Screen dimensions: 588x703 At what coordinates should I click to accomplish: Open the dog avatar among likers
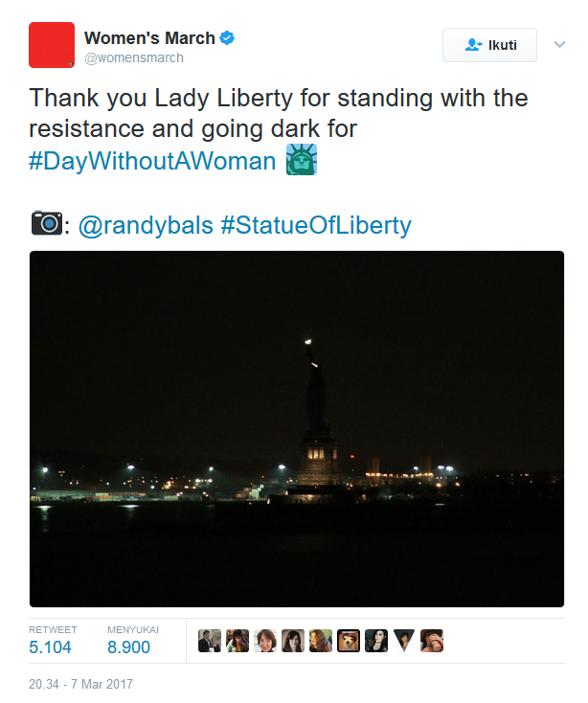[x=349, y=641]
